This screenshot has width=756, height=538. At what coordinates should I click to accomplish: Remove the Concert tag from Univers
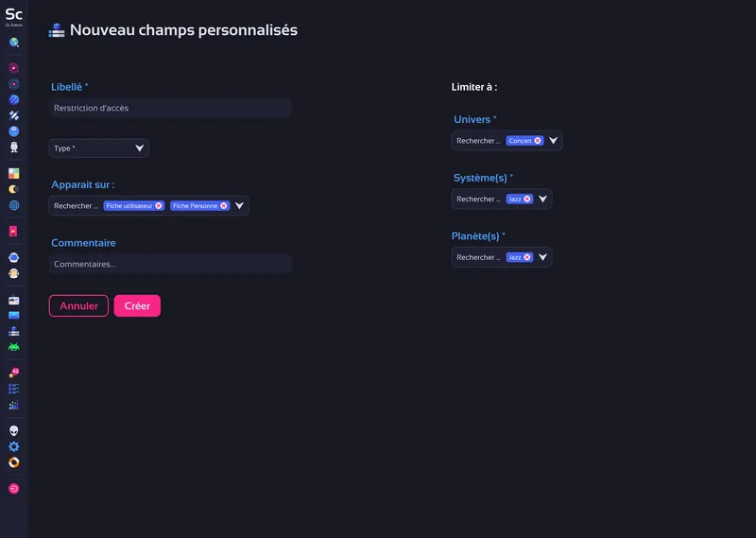538,141
